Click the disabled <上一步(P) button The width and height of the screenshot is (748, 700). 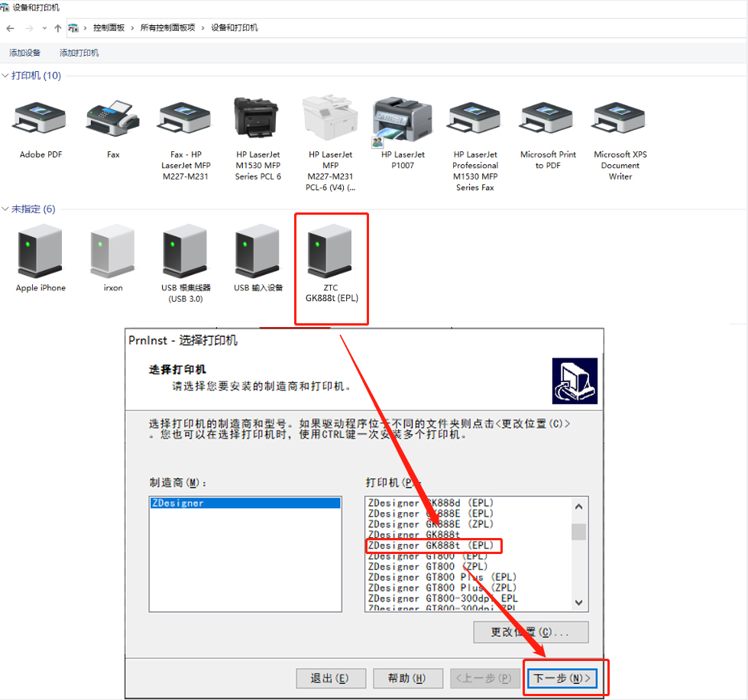click(484, 678)
